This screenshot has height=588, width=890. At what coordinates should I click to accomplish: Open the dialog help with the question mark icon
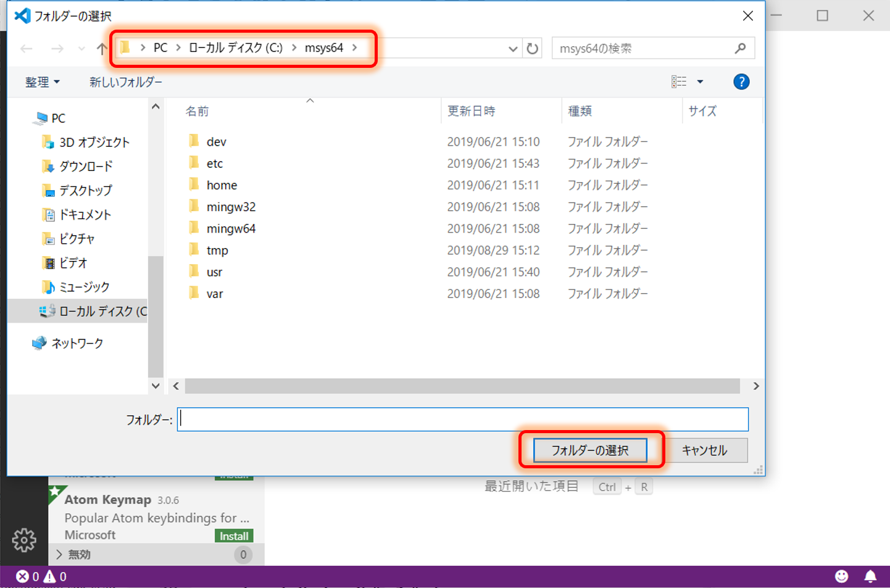(x=741, y=81)
